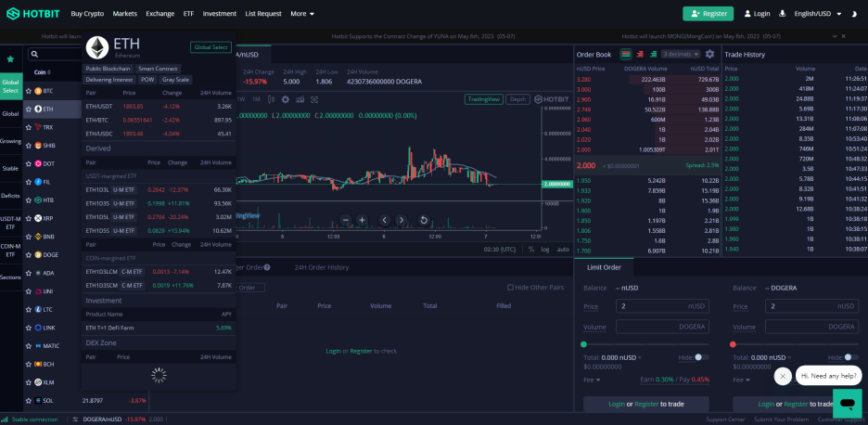Click the Bitcoin coin icon
Viewport: 868px width, 425px height.
38,91
